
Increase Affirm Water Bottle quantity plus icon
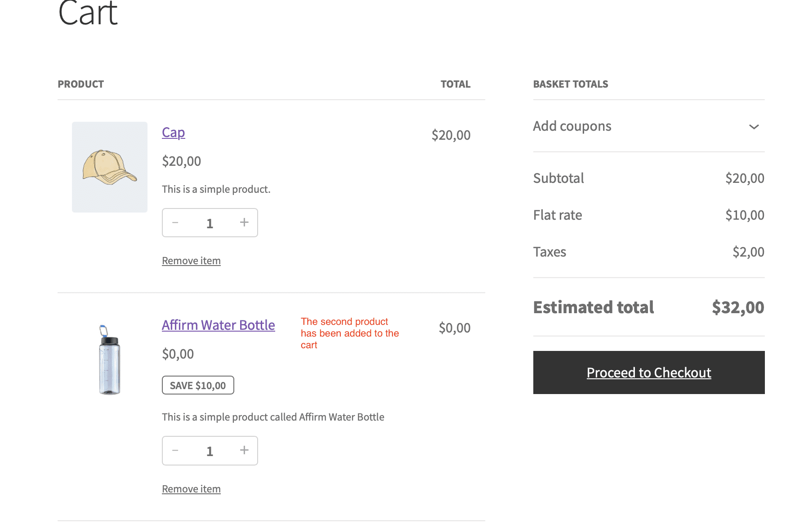point(244,450)
